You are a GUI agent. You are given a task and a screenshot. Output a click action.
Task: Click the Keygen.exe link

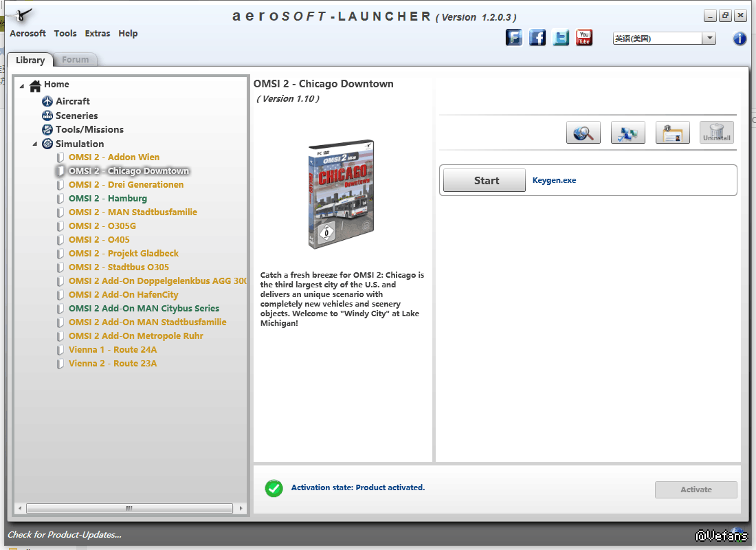[x=554, y=180]
